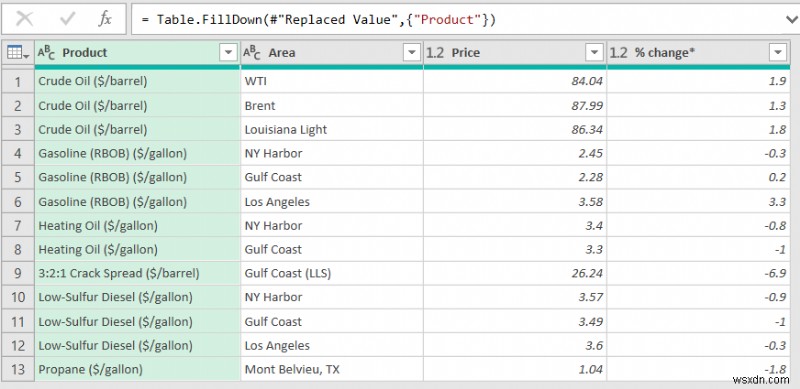Screen dimensions: 800x389
Task: Click the % change cell -6.9
Action: [x=698, y=273]
